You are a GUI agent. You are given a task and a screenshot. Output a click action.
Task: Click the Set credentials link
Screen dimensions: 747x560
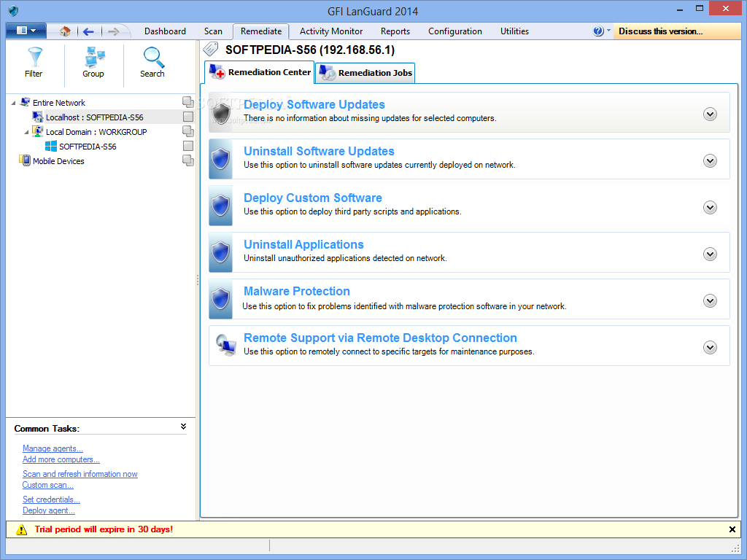click(52, 499)
